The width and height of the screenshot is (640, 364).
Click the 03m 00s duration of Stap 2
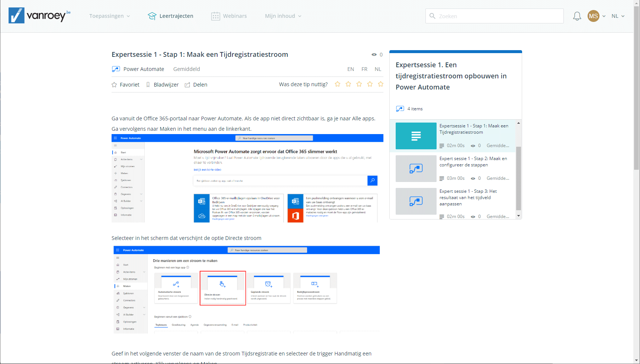(456, 178)
